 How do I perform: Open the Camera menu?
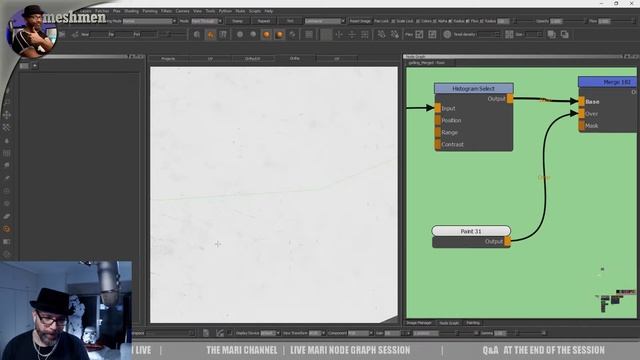pos(182,11)
